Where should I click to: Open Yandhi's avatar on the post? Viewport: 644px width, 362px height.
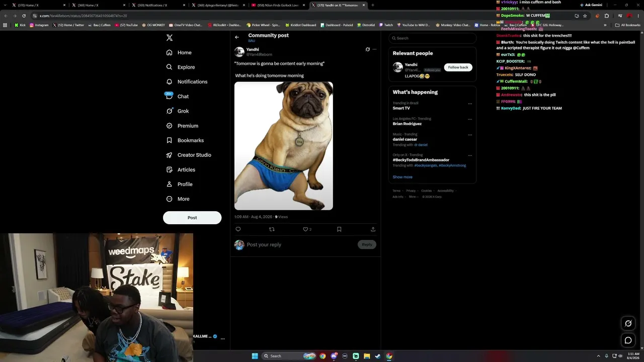pos(239,52)
